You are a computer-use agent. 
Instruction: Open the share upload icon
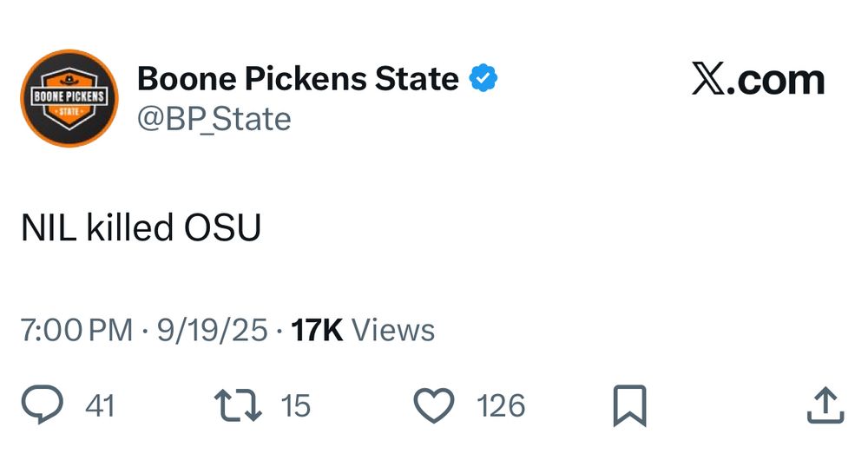click(x=825, y=405)
